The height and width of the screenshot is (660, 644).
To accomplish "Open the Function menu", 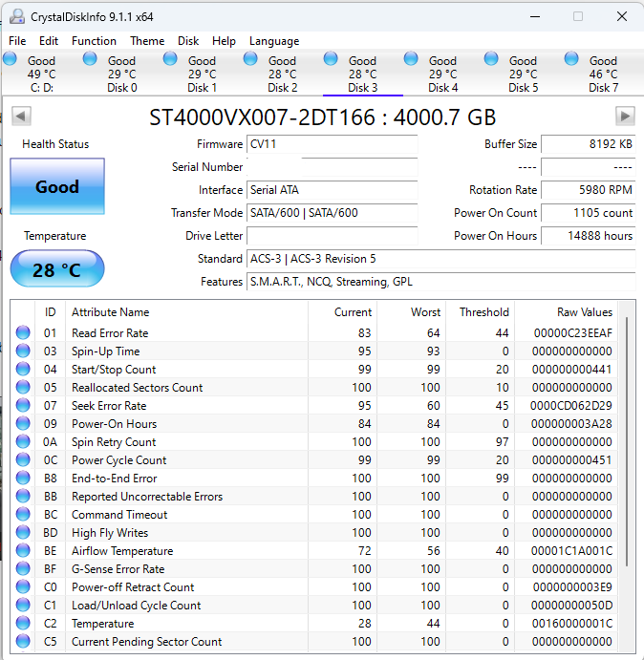I will 94,41.
